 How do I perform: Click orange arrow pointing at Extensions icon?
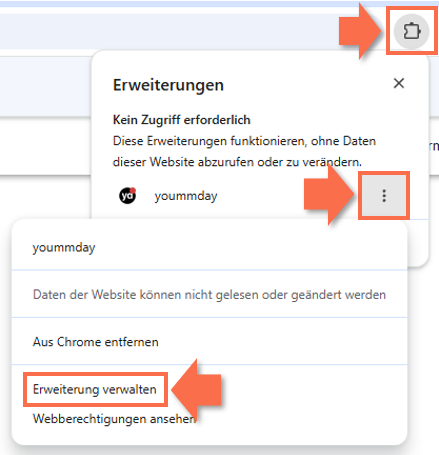click(x=359, y=31)
